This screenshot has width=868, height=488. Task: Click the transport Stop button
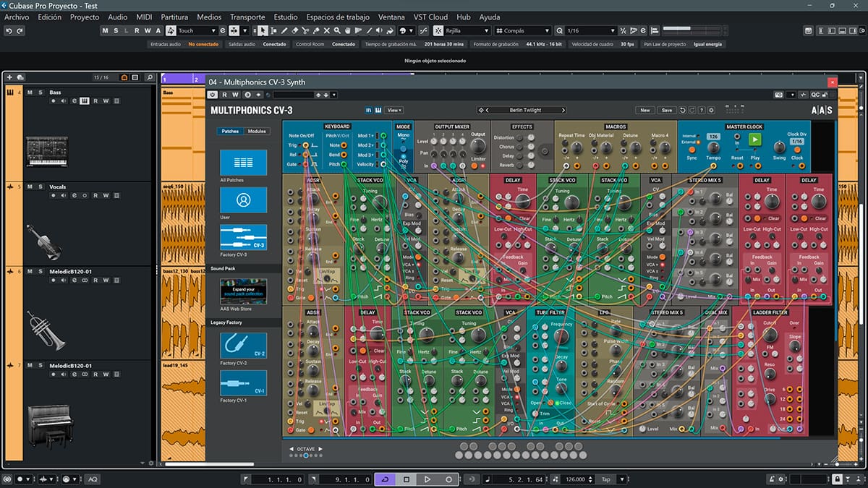pos(407,479)
